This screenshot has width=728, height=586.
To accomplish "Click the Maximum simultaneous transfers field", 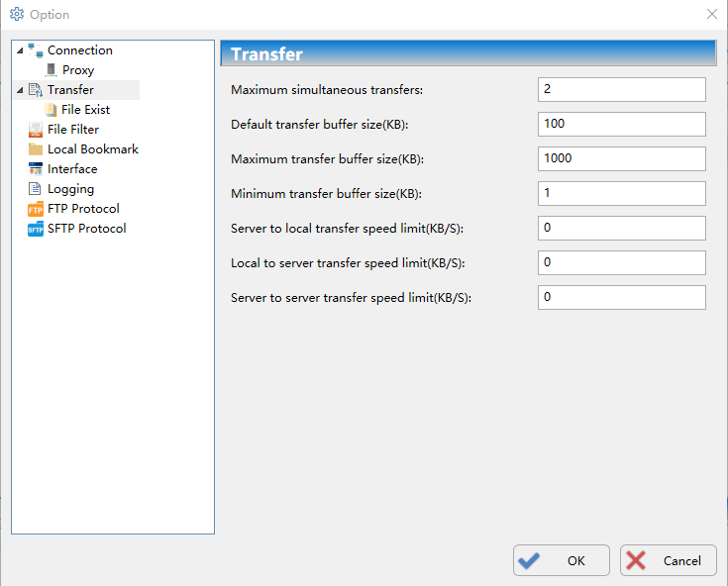I will click(621, 90).
